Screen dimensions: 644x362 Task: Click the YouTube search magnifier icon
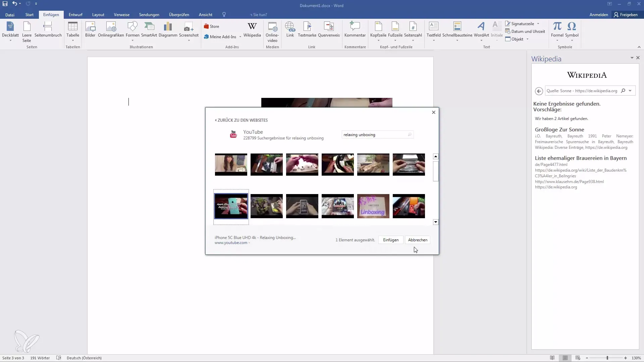[x=410, y=135]
